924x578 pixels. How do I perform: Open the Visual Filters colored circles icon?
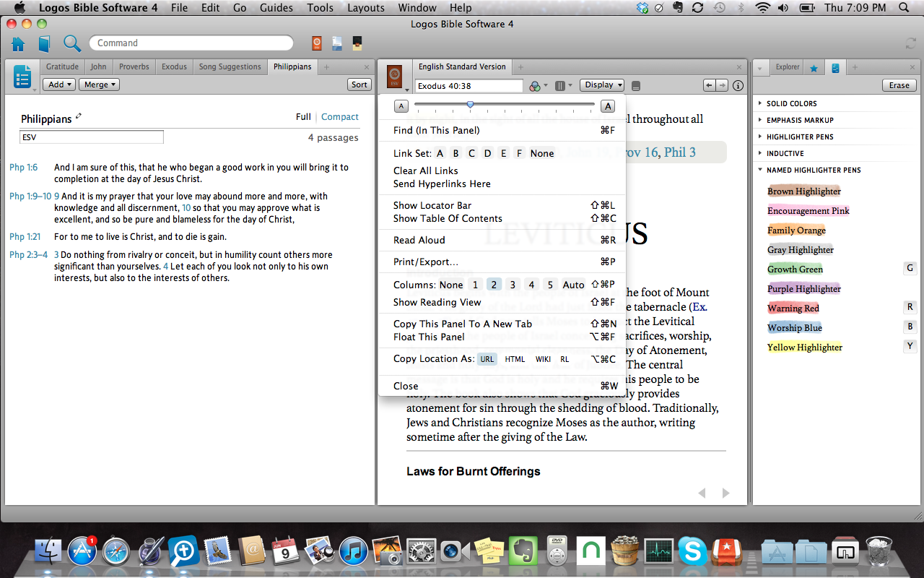pyautogui.click(x=535, y=85)
